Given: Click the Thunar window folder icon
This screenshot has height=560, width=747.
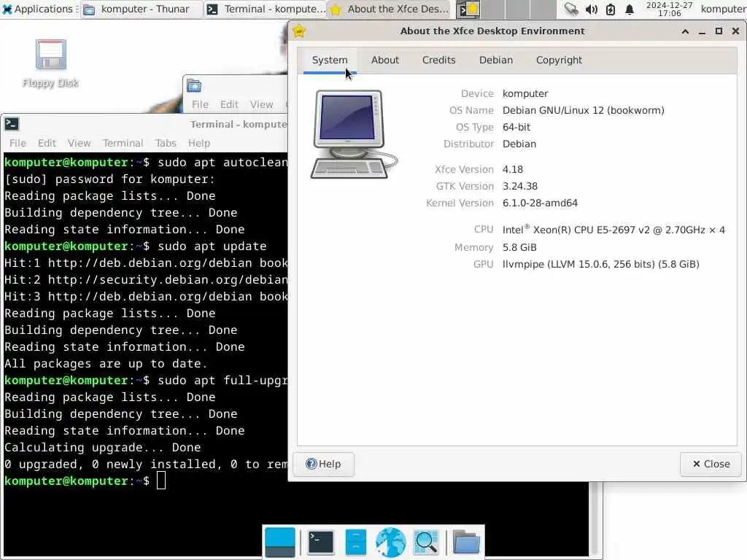Looking at the screenshot, I should tap(194, 86).
